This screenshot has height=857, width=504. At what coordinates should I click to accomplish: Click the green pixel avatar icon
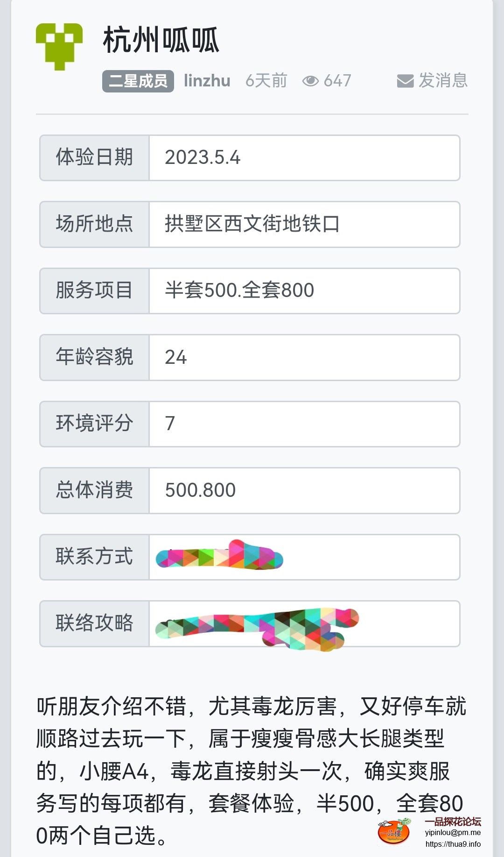(59, 47)
